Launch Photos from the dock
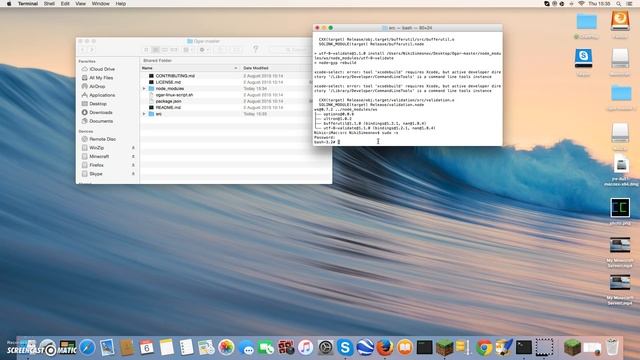The height and width of the screenshot is (360, 640). pos(226,348)
